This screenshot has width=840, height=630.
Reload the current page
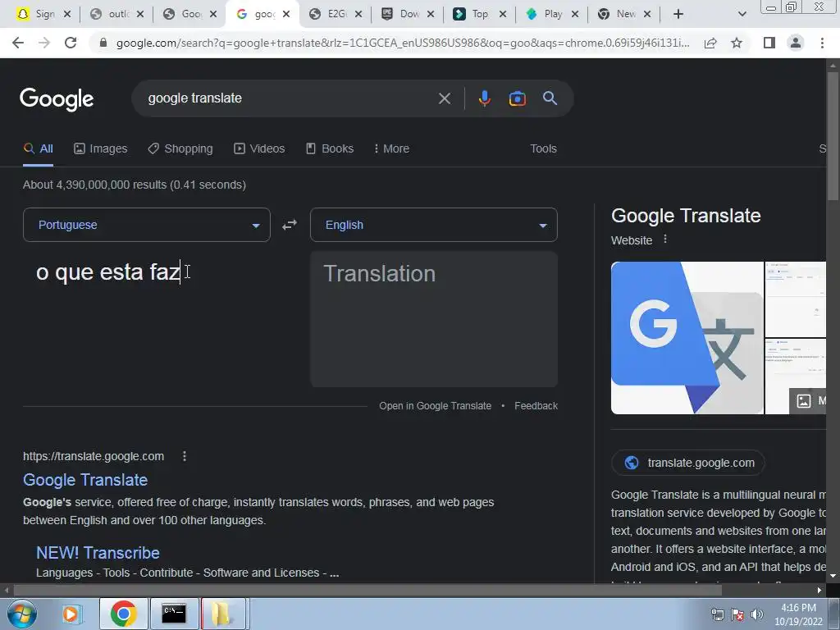[x=71, y=43]
